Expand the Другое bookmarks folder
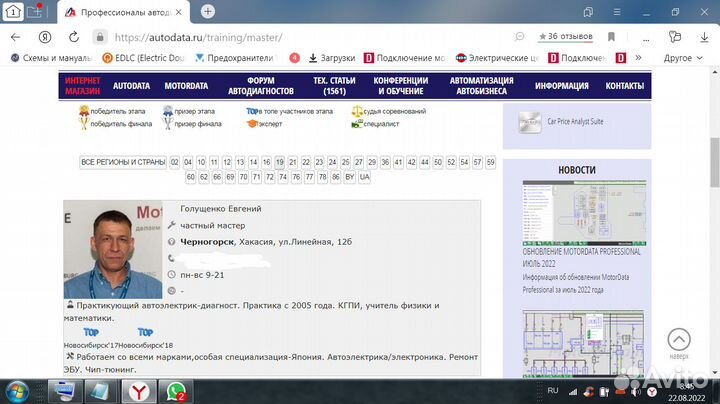The image size is (720, 404). coord(683,58)
